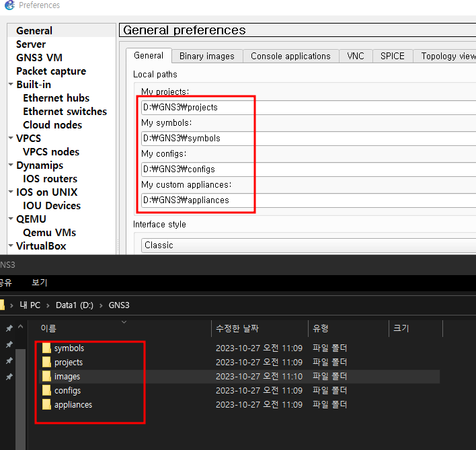The width and height of the screenshot is (476, 450).
Task: Collapse the VirtualBox tree section
Action: click(x=11, y=246)
